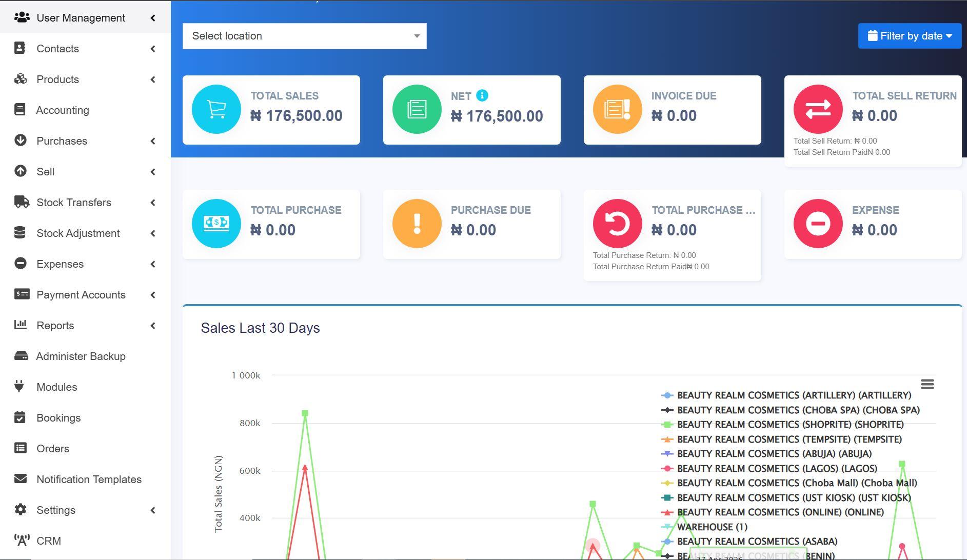The height and width of the screenshot is (560, 967).
Task: Click the Total Sales shopping cart icon
Action: pyautogui.click(x=216, y=109)
